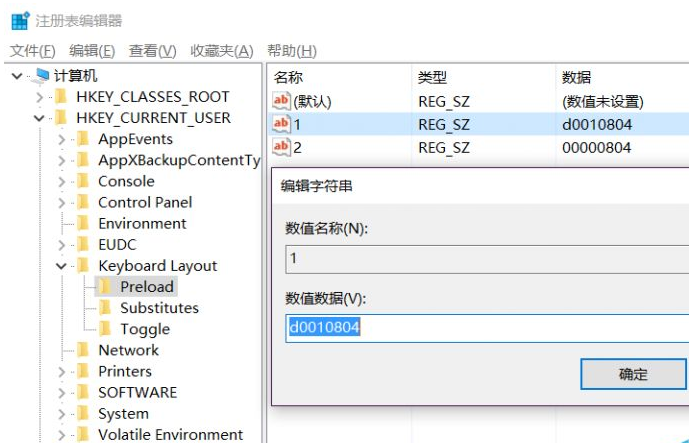Click the HKEY_CLASSES_ROOT folder icon
The height and width of the screenshot is (443, 689).
tap(62, 97)
